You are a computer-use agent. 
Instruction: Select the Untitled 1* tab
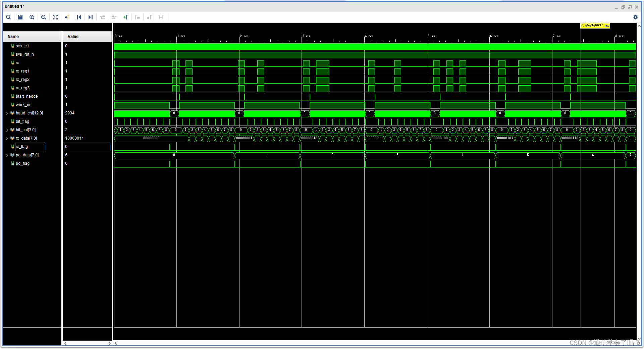click(14, 6)
